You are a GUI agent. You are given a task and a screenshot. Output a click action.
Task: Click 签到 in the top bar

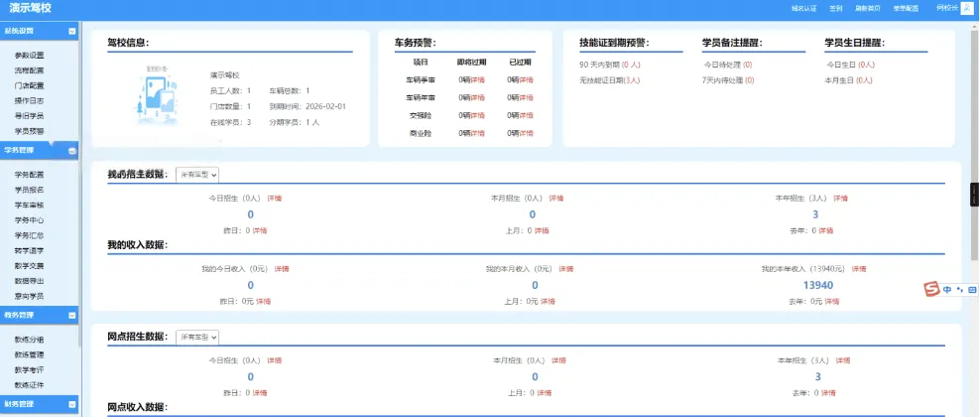[836, 9]
